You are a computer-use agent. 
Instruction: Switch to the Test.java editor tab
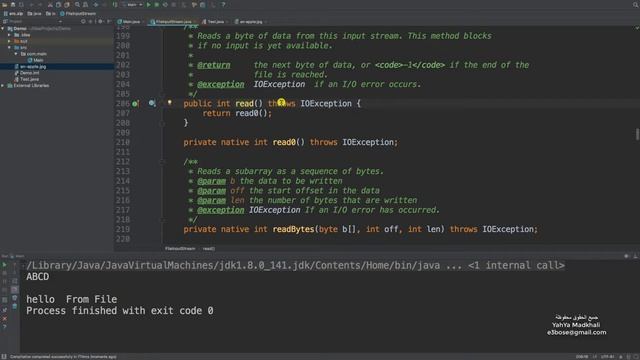213,22
